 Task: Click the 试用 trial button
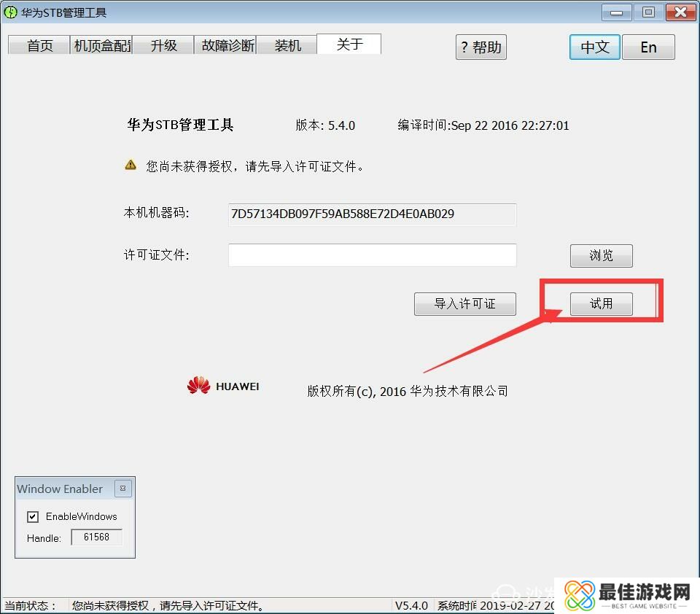point(601,304)
